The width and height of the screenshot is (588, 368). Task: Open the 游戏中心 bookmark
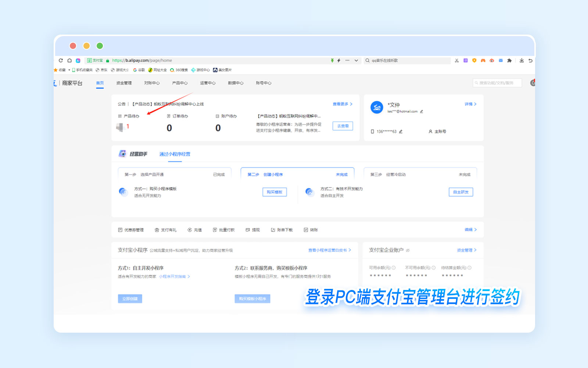200,70
